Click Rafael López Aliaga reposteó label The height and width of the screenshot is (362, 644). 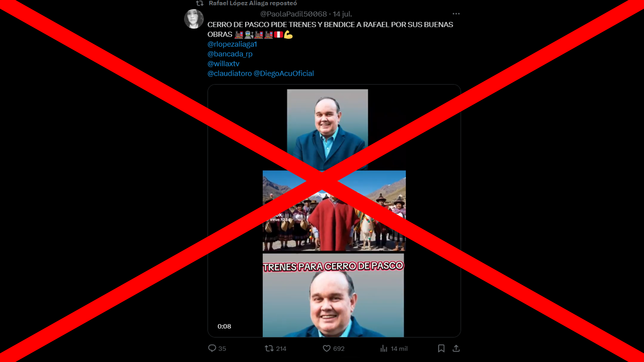pyautogui.click(x=253, y=3)
